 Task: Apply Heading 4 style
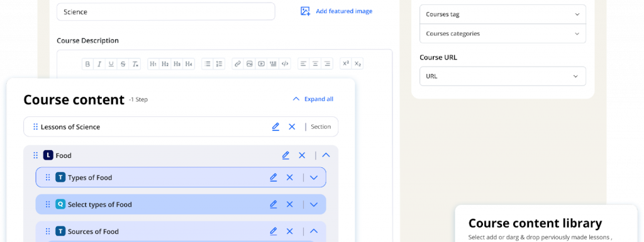pyautogui.click(x=189, y=64)
